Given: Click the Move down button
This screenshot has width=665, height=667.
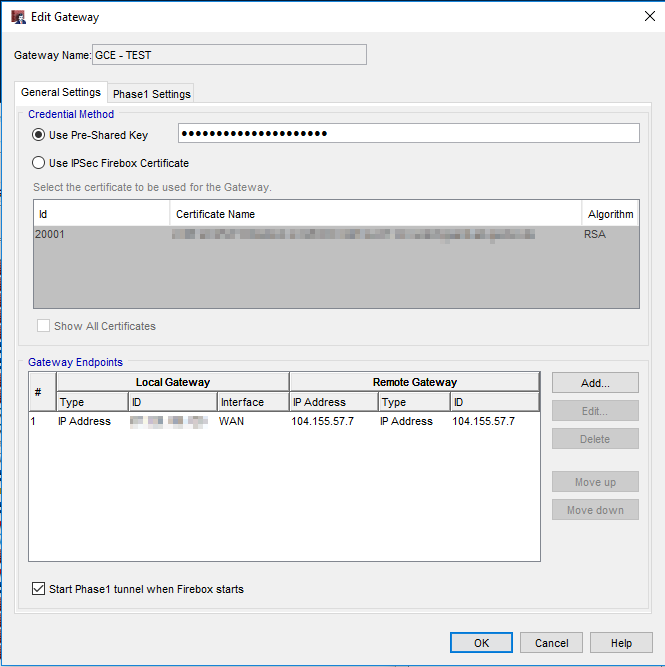Looking at the screenshot, I should 595,510.
